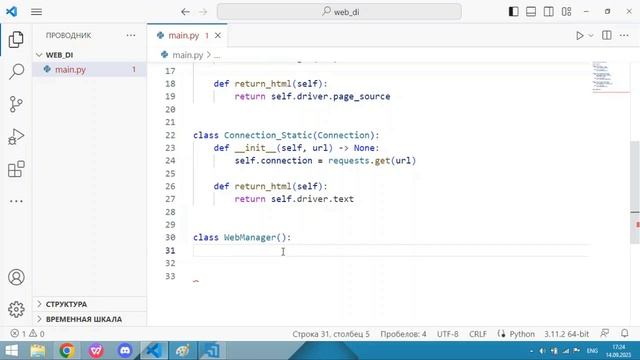The image size is (640, 360).
Task: Close the main.py tab
Action: pyautogui.click(x=218, y=36)
